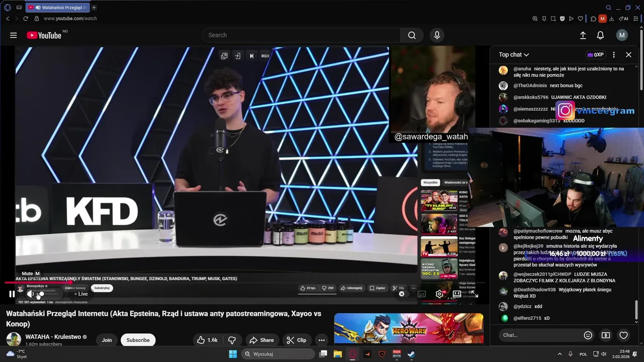The width and height of the screenshot is (644, 362).
Task: Create a Clip of the video
Action: click(296, 340)
